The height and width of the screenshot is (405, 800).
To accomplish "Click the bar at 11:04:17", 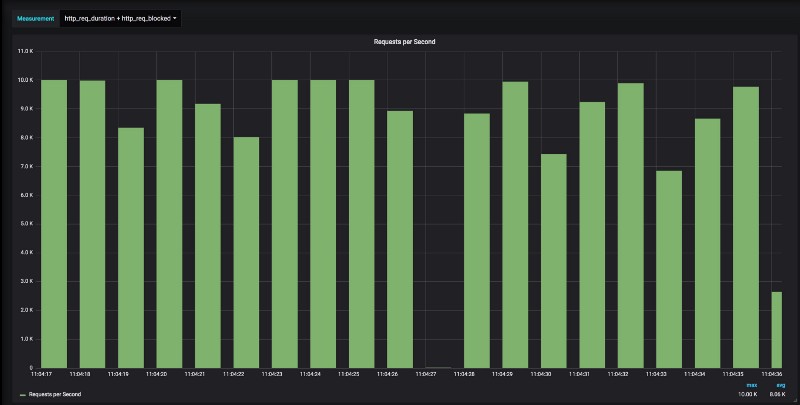I will click(x=54, y=224).
